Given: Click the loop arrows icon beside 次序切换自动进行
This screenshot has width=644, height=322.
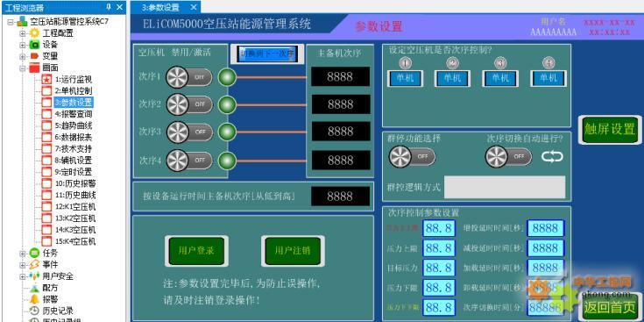Looking at the screenshot, I should coord(552,156).
